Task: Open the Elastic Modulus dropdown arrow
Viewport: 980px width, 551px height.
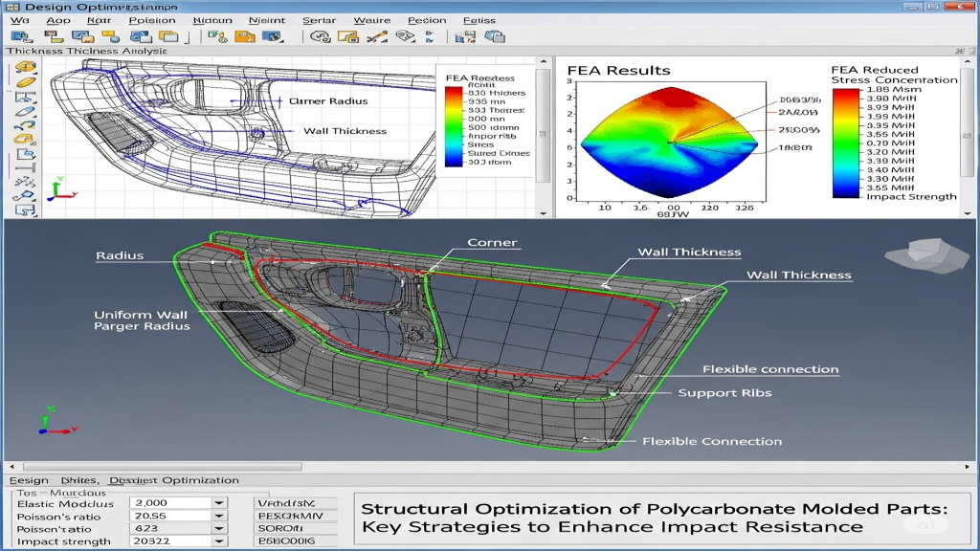Action: [220, 503]
